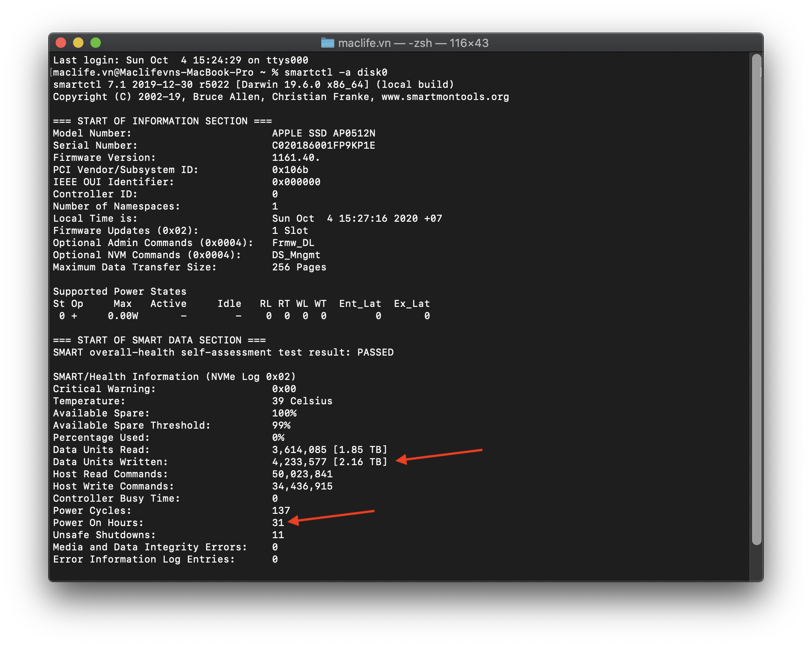Click the firmware version 1161.40 value
The image size is (812, 646).
[296, 158]
